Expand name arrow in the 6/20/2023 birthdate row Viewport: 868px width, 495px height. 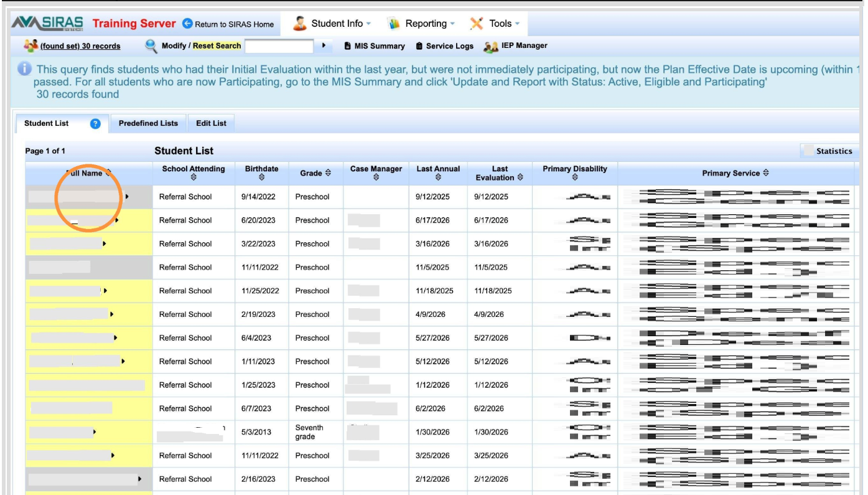coord(117,220)
